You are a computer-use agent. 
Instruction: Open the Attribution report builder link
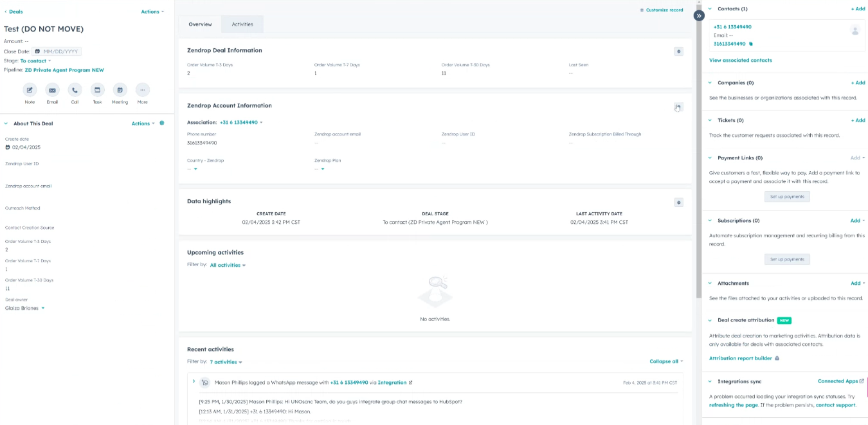(x=741, y=358)
